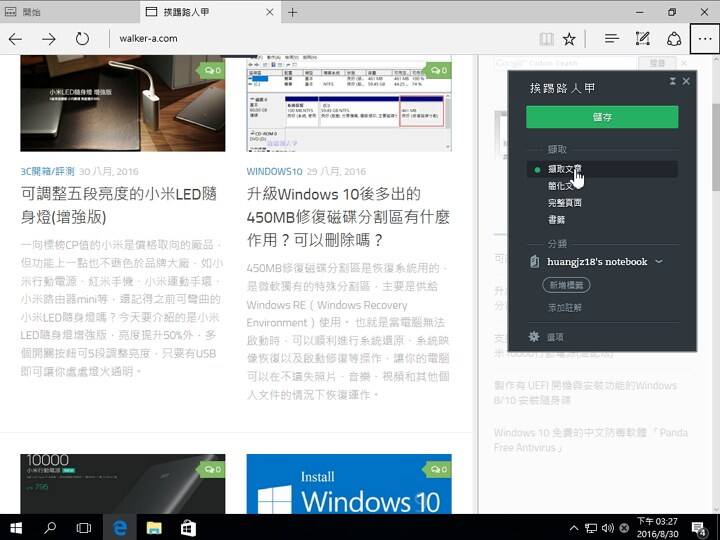Open the disk management screenshot thumbnail
720x540 pixels.
click(x=349, y=103)
